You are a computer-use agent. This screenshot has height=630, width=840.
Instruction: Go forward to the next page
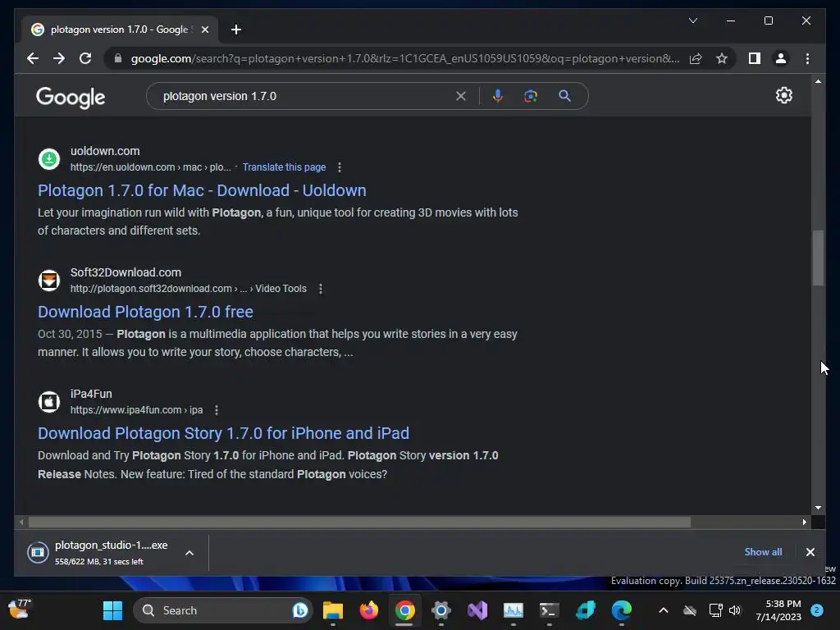pos(59,58)
